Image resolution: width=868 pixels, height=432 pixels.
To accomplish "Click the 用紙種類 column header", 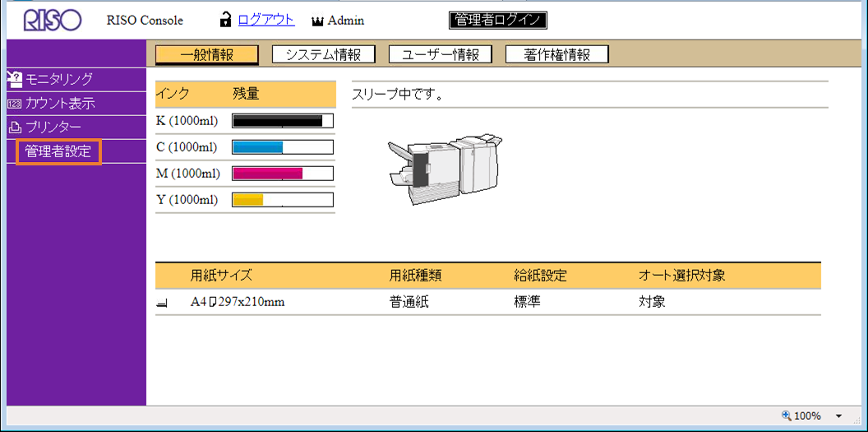I will 415,276.
